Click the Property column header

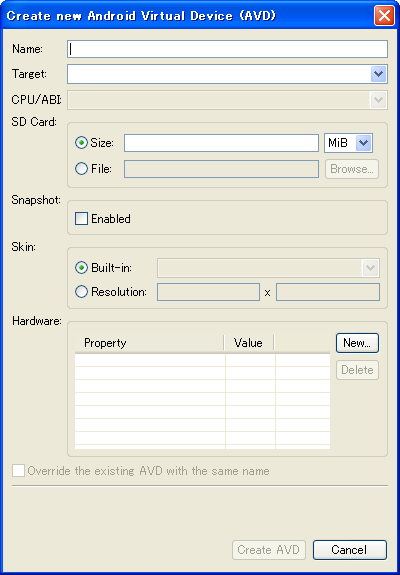pyautogui.click(x=150, y=343)
